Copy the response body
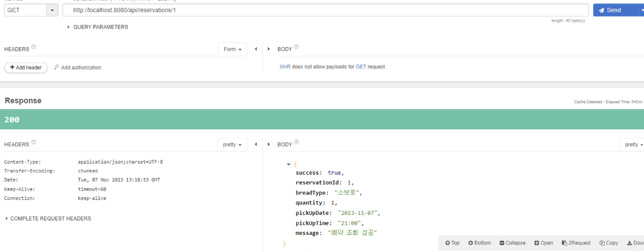The width and height of the screenshot is (644, 252). point(609,243)
